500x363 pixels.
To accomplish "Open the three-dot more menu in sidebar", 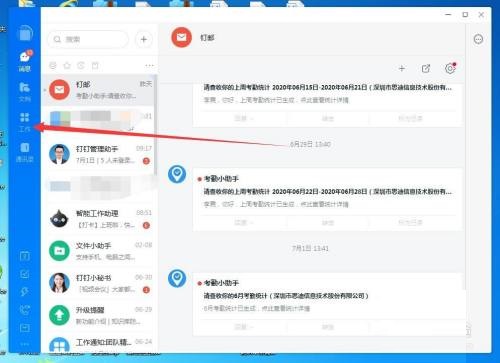I will pyautogui.click(x=25, y=344).
